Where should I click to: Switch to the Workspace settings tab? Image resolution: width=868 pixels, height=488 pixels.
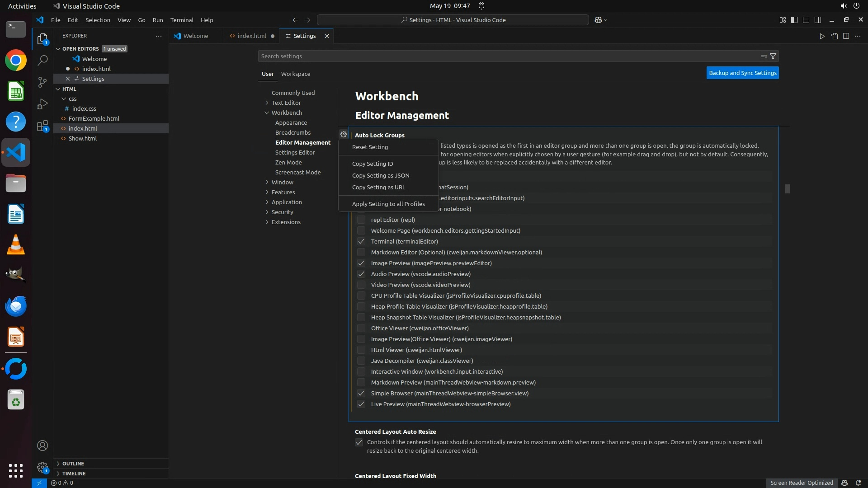pos(295,74)
